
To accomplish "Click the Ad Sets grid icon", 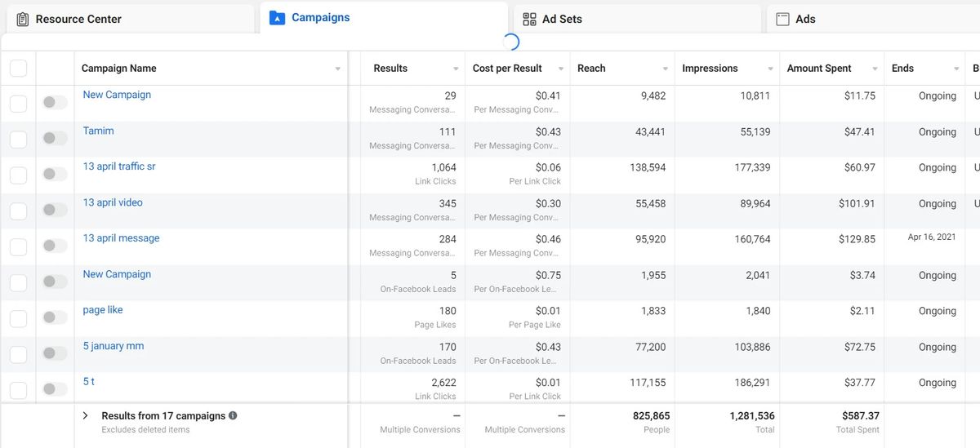I will (529, 19).
